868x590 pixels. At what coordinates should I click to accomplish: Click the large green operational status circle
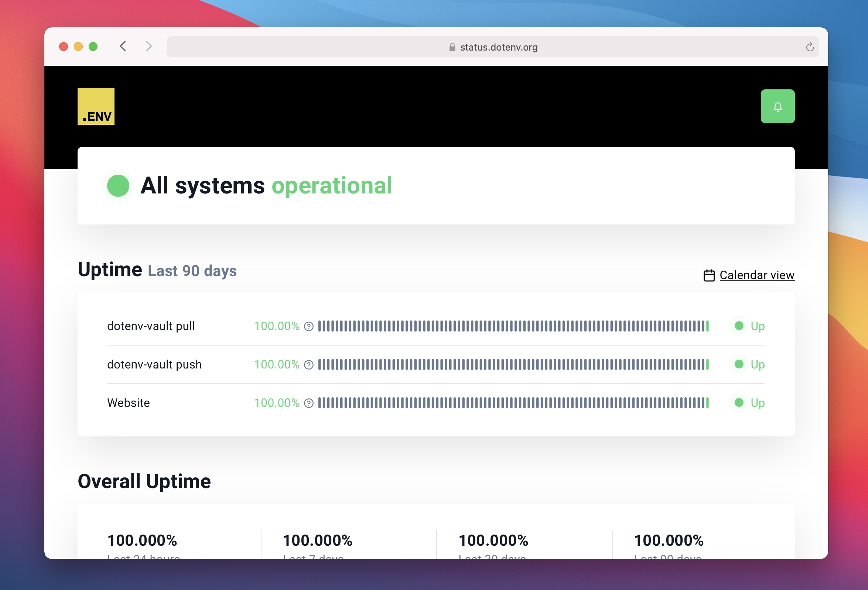pos(118,186)
